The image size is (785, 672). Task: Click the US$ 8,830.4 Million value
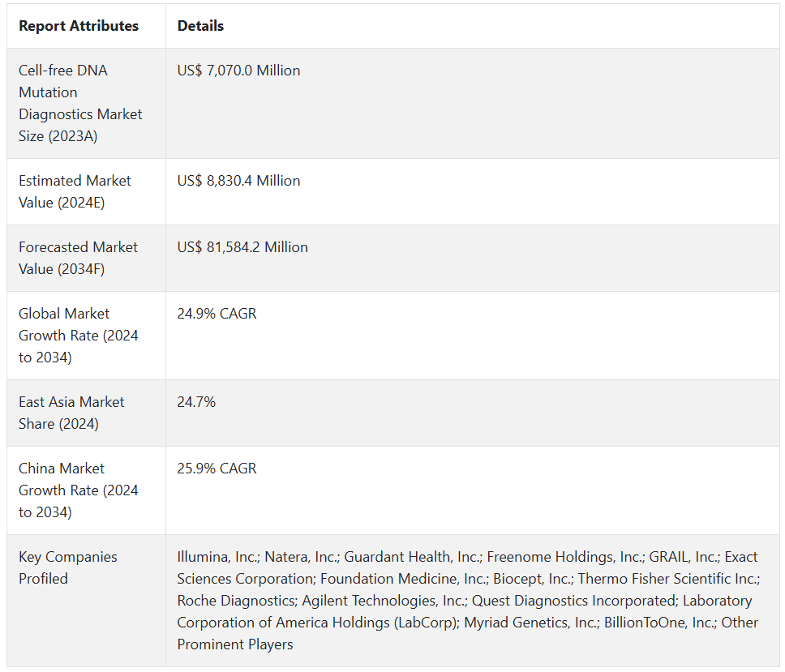238,181
